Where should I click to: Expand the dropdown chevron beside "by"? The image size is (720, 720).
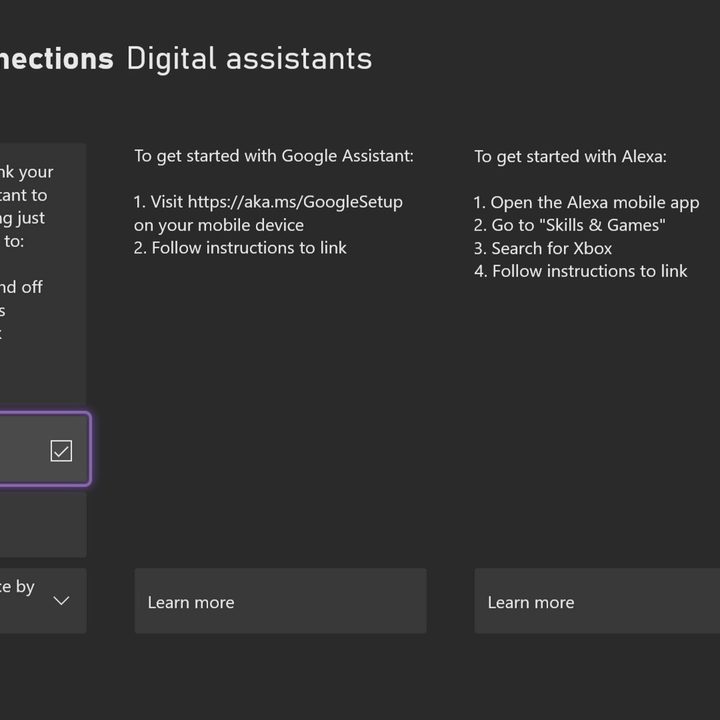point(61,600)
